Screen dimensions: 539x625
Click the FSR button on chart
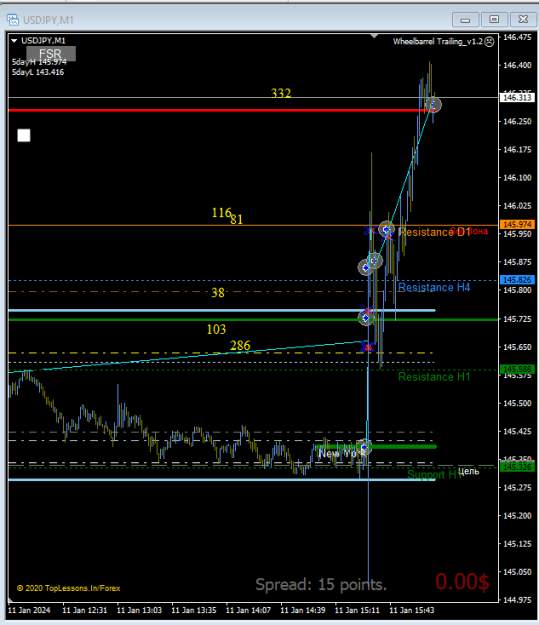51,53
